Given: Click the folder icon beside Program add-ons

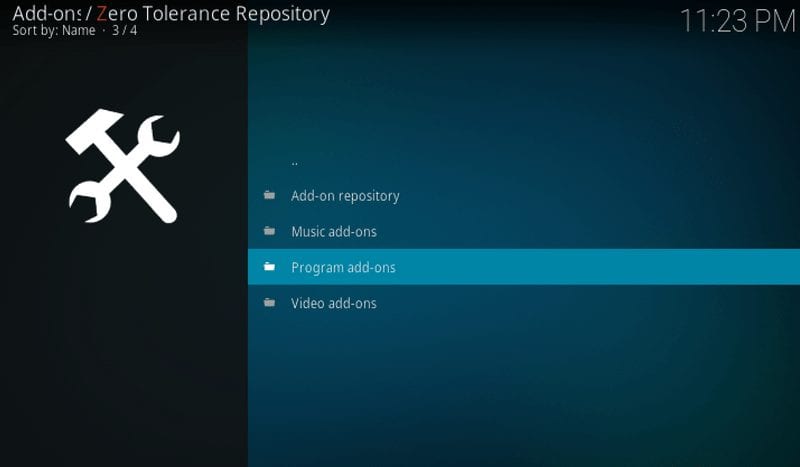Looking at the screenshot, I should pos(269,266).
